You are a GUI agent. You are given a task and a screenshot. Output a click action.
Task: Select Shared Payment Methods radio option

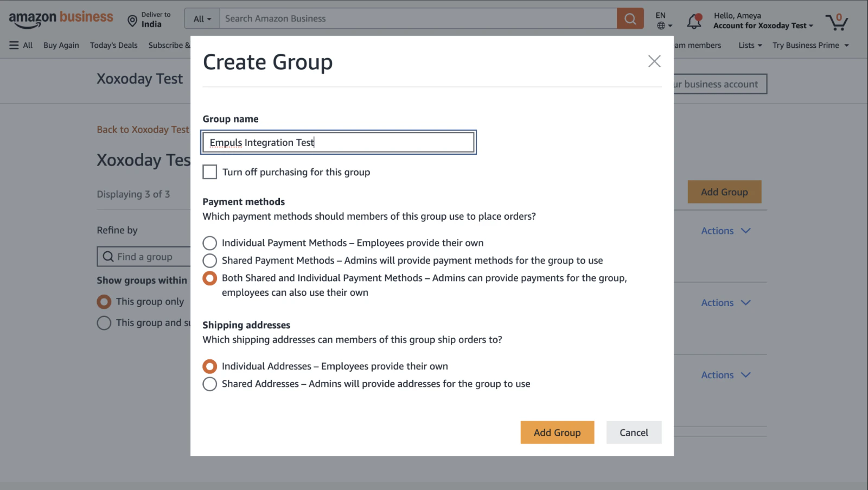pyautogui.click(x=209, y=260)
